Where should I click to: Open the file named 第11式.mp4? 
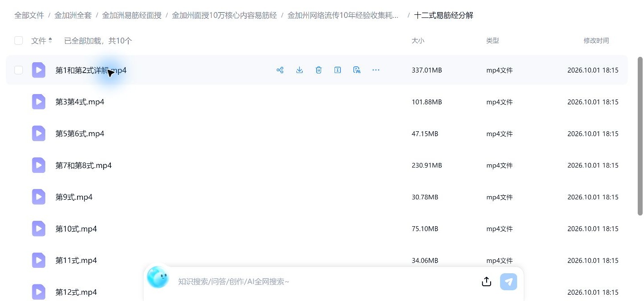(x=76, y=261)
